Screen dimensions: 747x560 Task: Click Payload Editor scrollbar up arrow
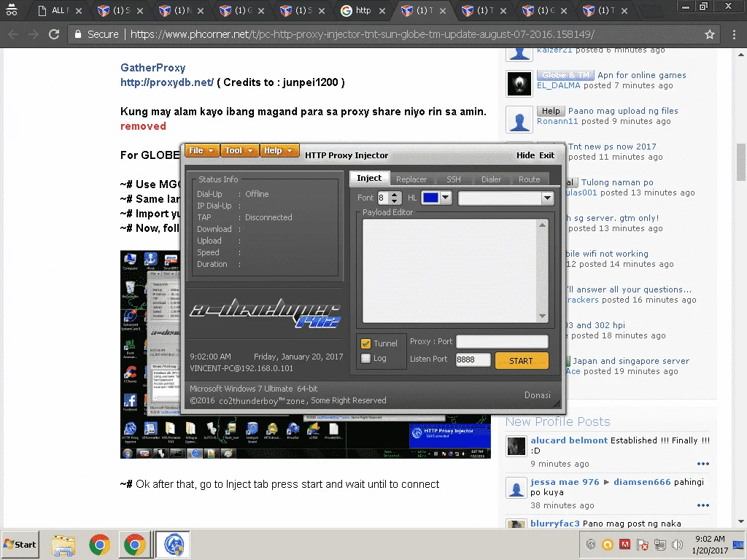click(542, 225)
